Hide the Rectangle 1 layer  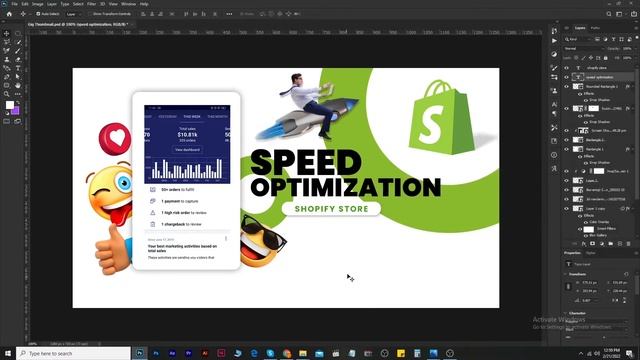click(x=567, y=149)
